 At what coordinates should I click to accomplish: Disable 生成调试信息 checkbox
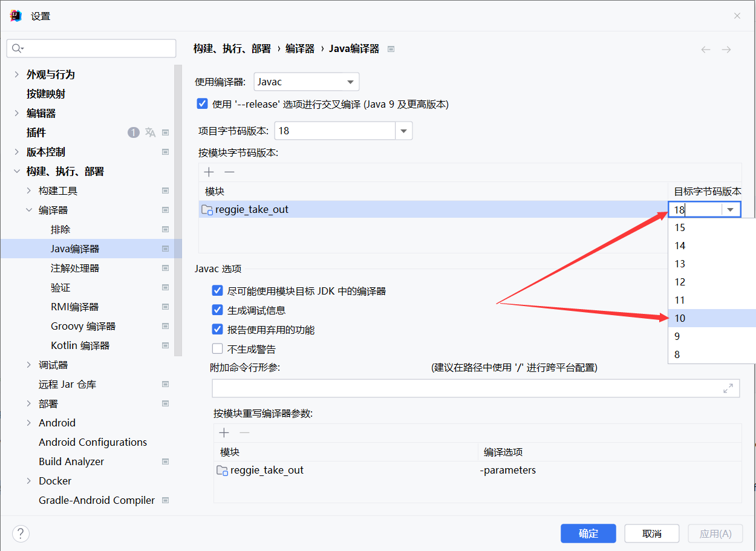pyautogui.click(x=218, y=310)
